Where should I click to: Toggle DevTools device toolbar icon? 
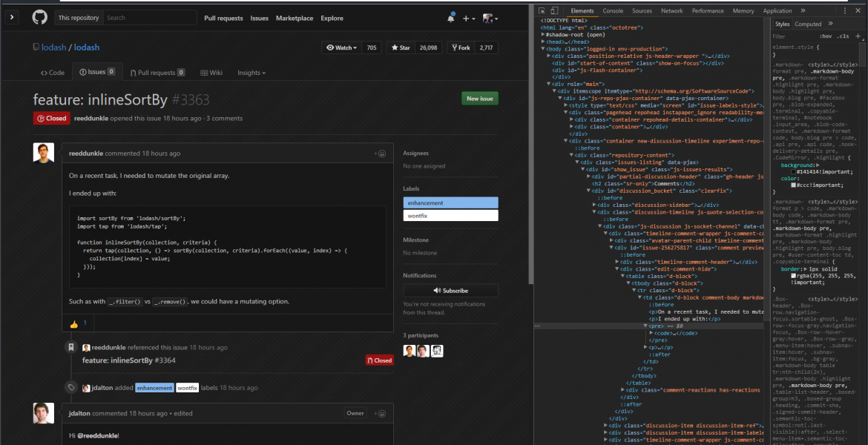(554, 10)
